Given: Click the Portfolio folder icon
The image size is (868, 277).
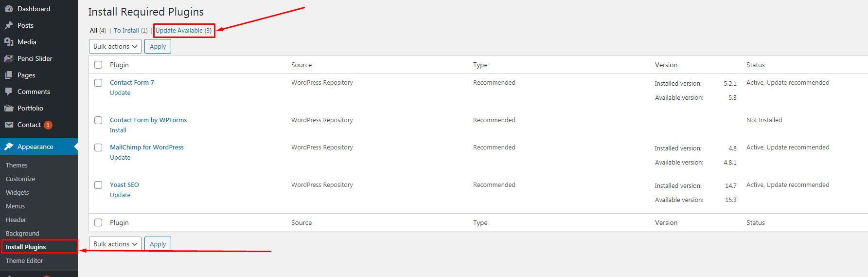Looking at the screenshot, I should coord(9,108).
